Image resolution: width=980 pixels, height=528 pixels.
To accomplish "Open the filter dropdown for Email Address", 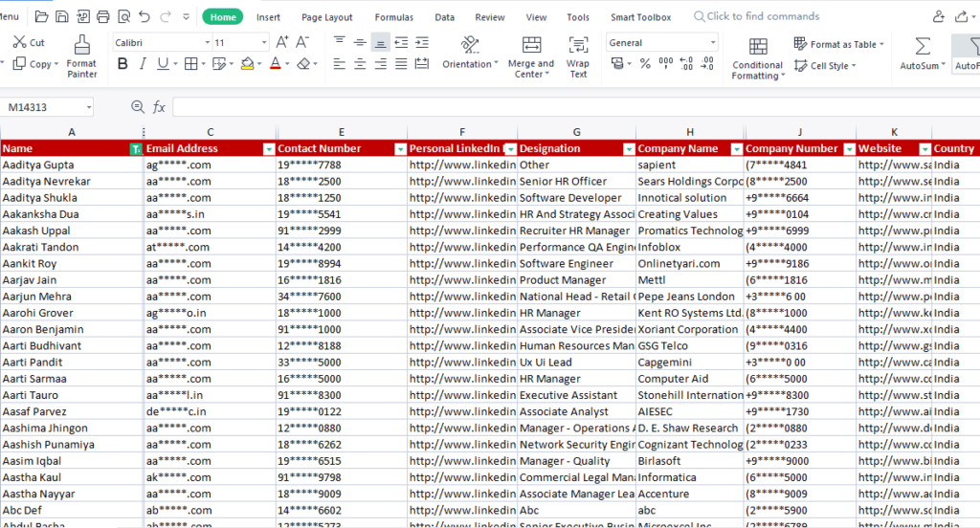I will 269,148.
